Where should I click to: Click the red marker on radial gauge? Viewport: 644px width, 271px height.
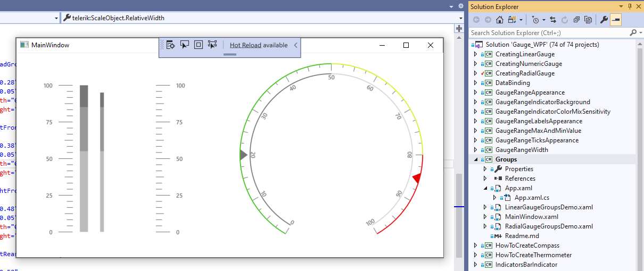click(417, 179)
